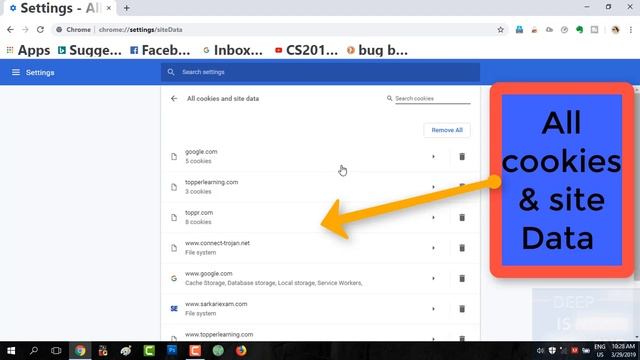Expand www.google.com storage details
This screenshot has height=360, width=640.
433,278
